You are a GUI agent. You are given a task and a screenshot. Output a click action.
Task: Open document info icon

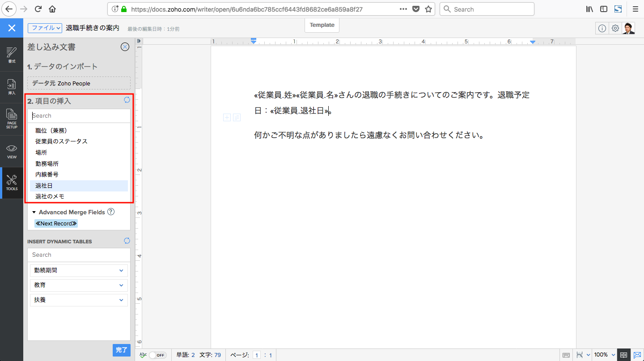pyautogui.click(x=602, y=28)
